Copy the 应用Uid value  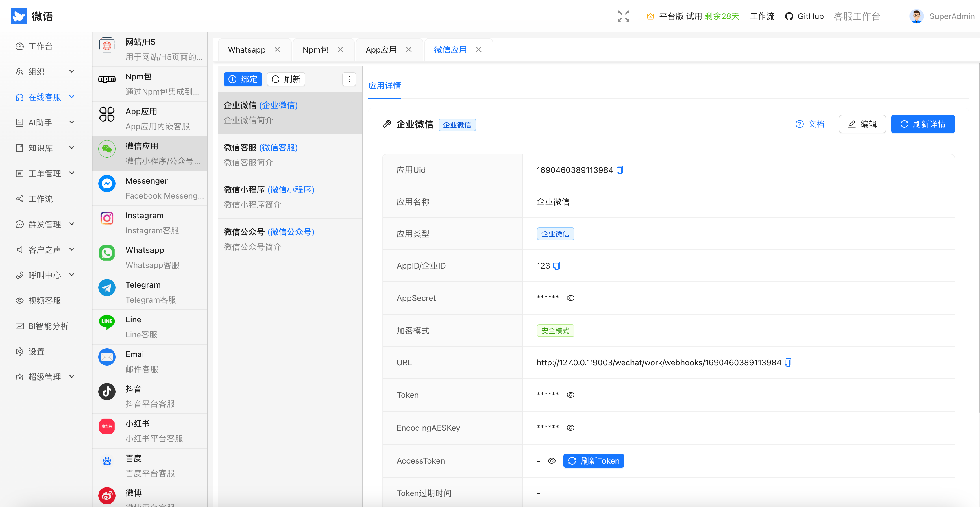(619, 170)
